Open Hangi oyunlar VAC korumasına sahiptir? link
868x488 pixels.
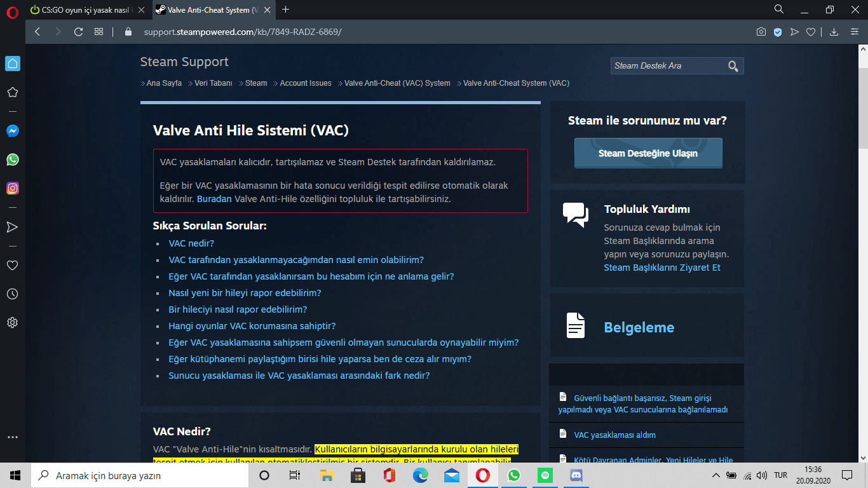[x=252, y=326]
